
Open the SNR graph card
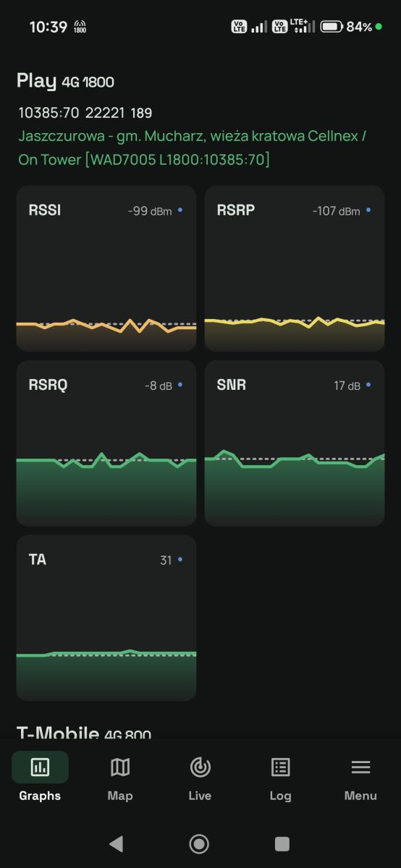coord(295,443)
